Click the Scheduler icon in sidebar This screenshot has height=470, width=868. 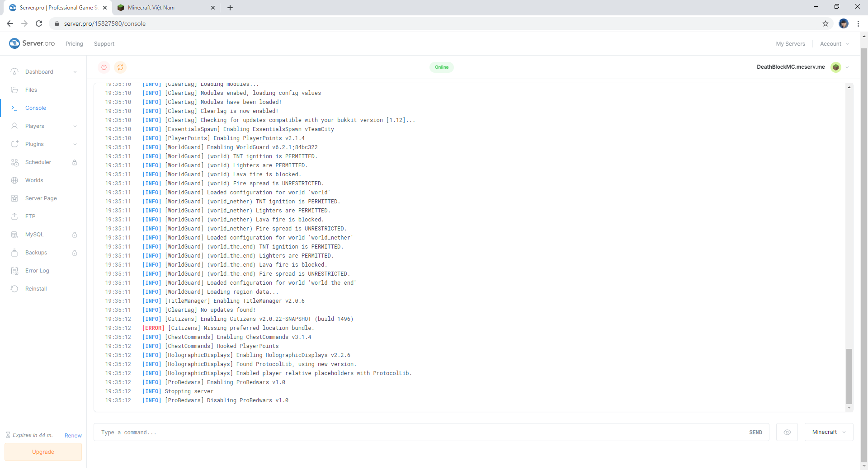click(x=14, y=162)
